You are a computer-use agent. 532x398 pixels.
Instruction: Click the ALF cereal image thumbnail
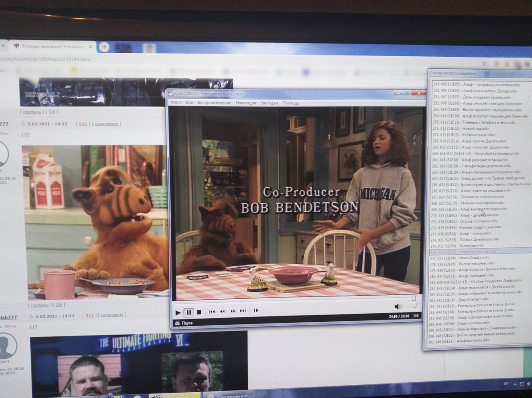[x=95, y=221]
